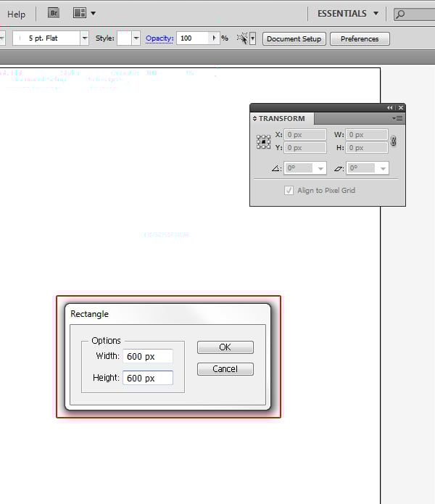Click the Recolor Artwork icon
Screen dimensions: 435x504
(241, 38)
